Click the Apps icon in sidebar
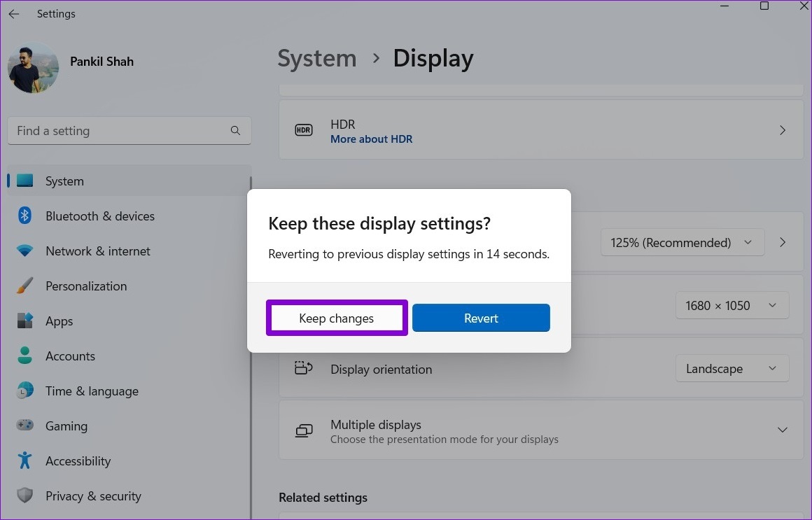Screen dimensions: 812x520 point(25,321)
